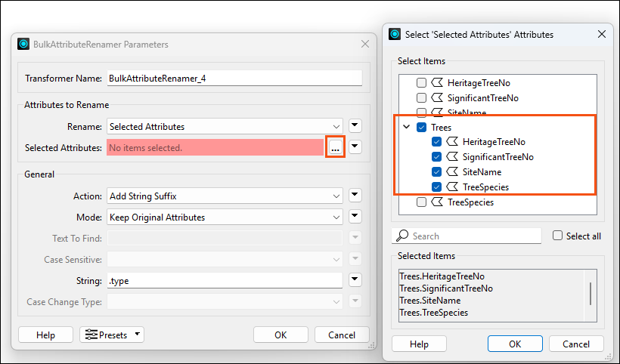Click the attribute icon next to Trees SiteName
The height and width of the screenshot is (364, 620).
coord(452,171)
